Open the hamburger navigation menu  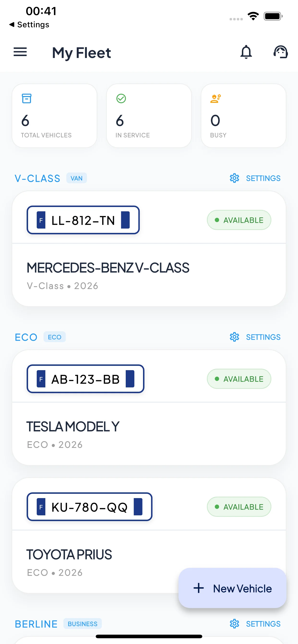pyautogui.click(x=20, y=52)
